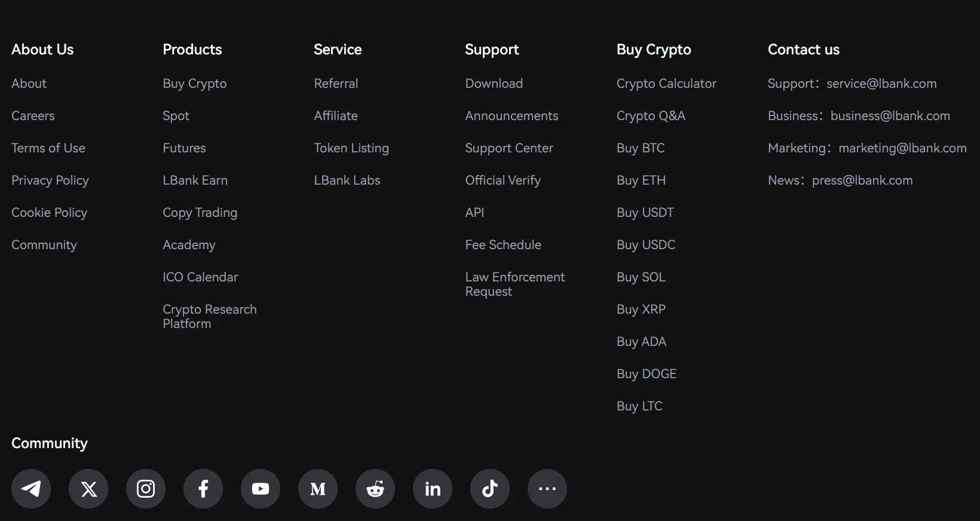Open the Reddit community icon
The height and width of the screenshot is (521, 980).
tap(375, 489)
